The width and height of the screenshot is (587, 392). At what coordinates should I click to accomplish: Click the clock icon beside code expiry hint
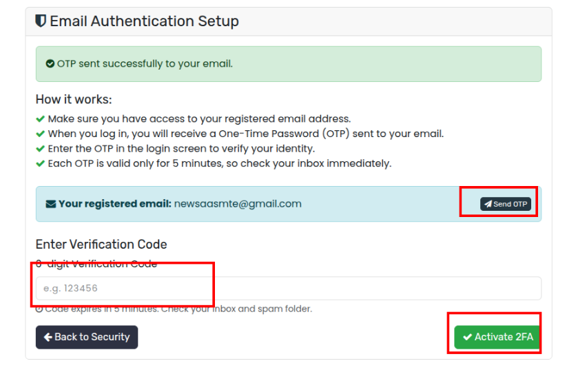coord(39,309)
